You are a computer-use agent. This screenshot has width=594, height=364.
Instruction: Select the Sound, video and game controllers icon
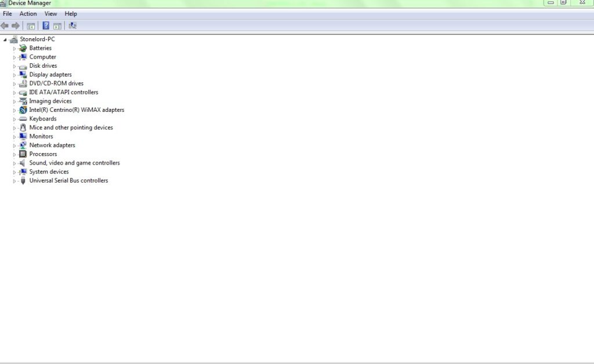(x=23, y=163)
